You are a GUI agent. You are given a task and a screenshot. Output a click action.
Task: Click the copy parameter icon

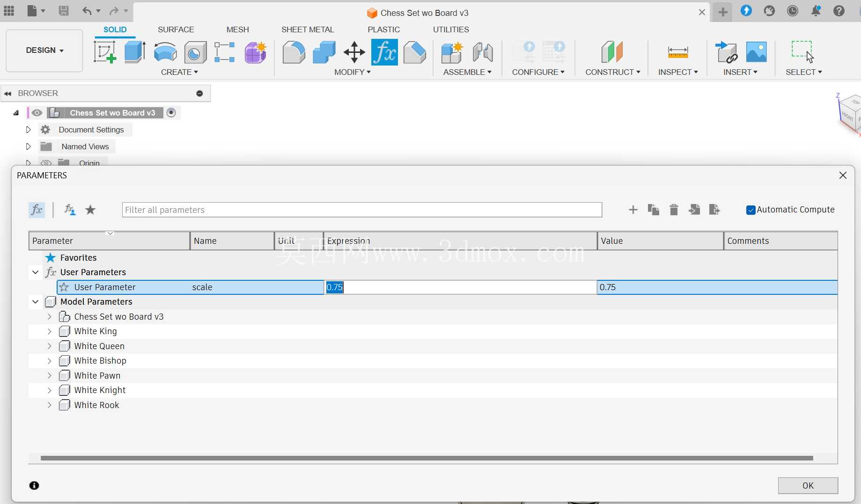tap(654, 210)
